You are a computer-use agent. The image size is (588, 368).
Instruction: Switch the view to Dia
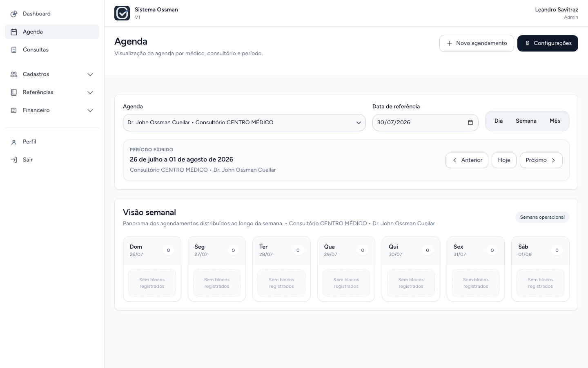click(499, 121)
